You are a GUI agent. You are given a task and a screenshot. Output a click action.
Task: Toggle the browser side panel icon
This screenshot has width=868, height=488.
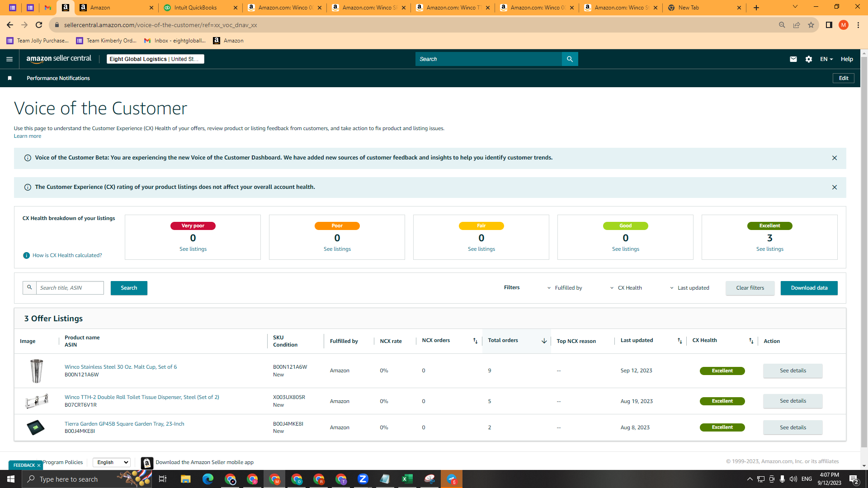pos(829,25)
